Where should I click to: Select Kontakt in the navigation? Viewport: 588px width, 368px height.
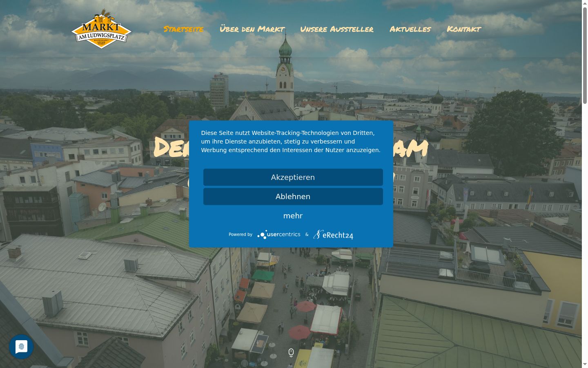464,29
